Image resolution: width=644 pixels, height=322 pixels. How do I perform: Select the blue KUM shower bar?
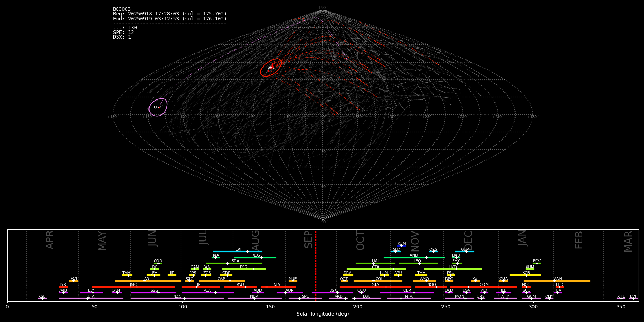coord(402,246)
